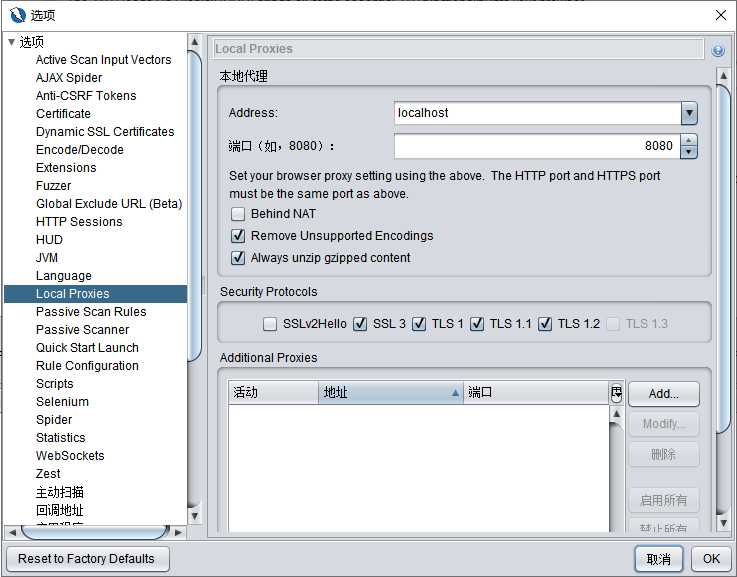This screenshot has width=737, height=577.
Task: Select the Selenium entry
Action: coord(63,402)
